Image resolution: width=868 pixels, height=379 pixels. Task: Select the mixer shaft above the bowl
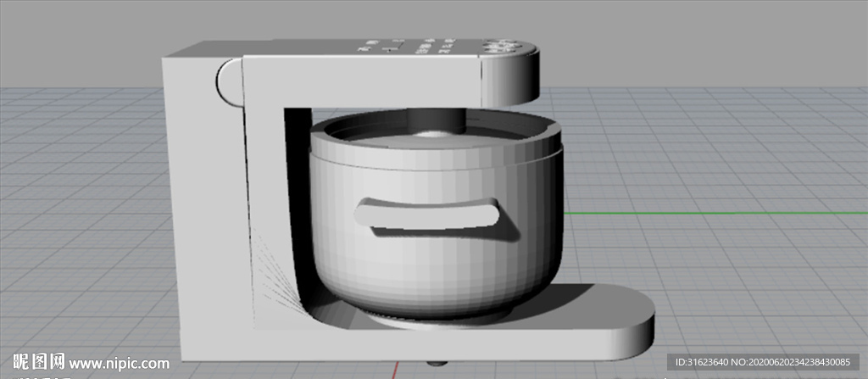click(x=436, y=121)
